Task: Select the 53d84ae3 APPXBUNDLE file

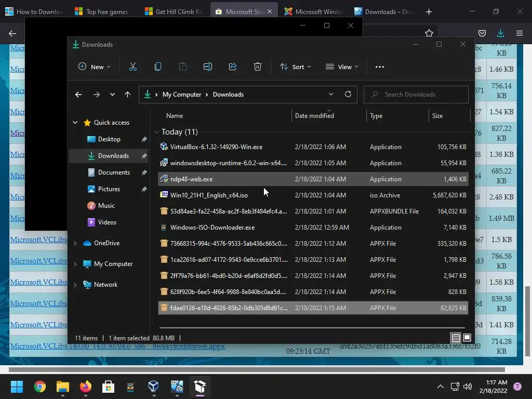Action: 313,211
